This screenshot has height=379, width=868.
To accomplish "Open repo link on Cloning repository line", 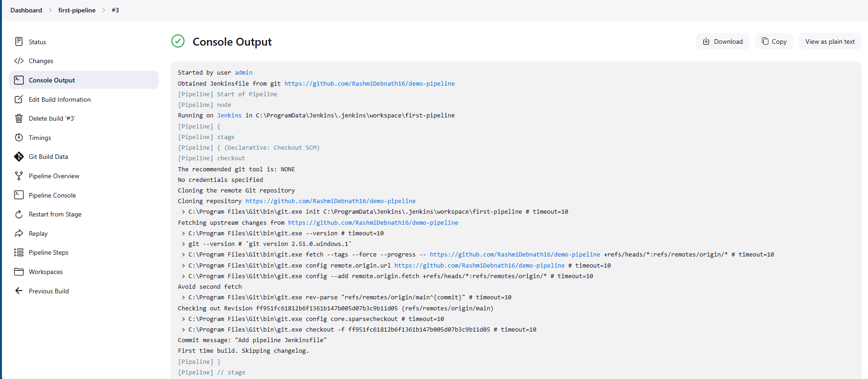I will click(331, 201).
